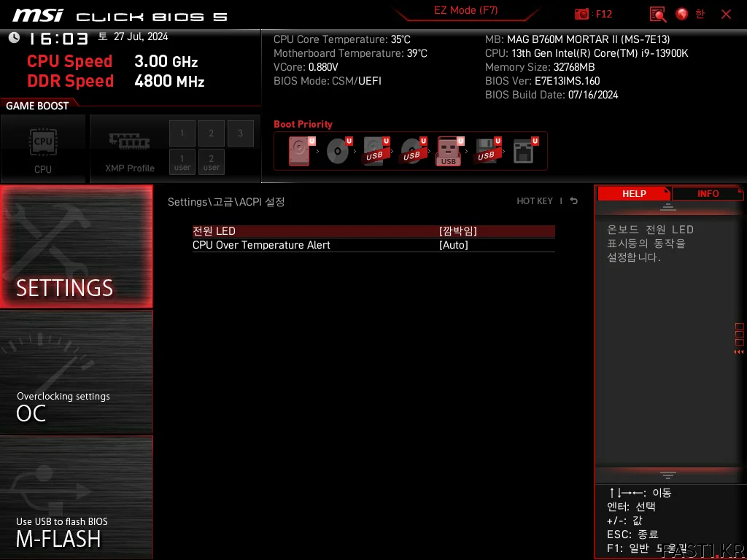Image resolution: width=747 pixels, height=560 pixels.
Task: Select the CD/DVD boot device icon
Action: click(x=338, y=151)
